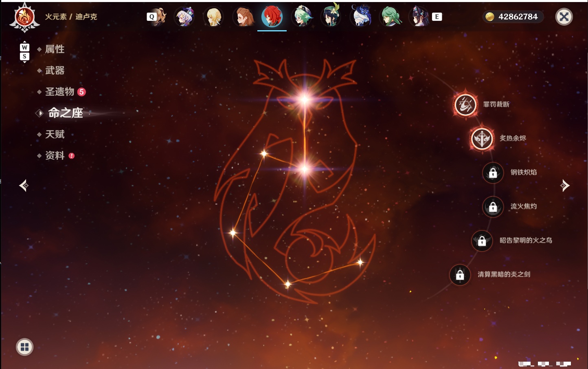Click the 罪罚裁断 text label
588x369 pixels.
496,104
